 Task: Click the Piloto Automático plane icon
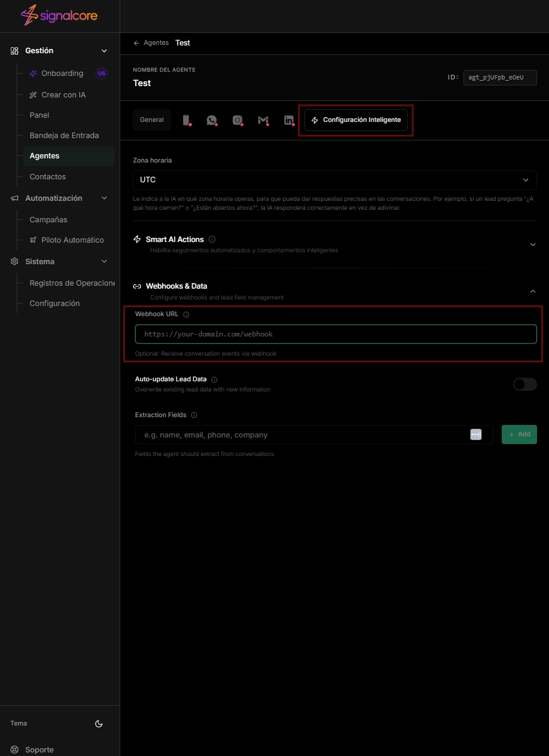(33, 240)
